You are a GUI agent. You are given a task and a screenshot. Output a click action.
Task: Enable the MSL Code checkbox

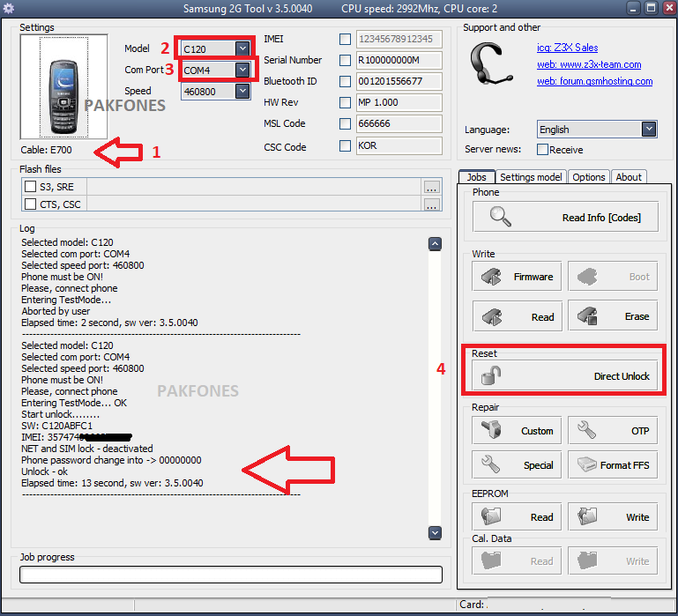click(345, 123)
